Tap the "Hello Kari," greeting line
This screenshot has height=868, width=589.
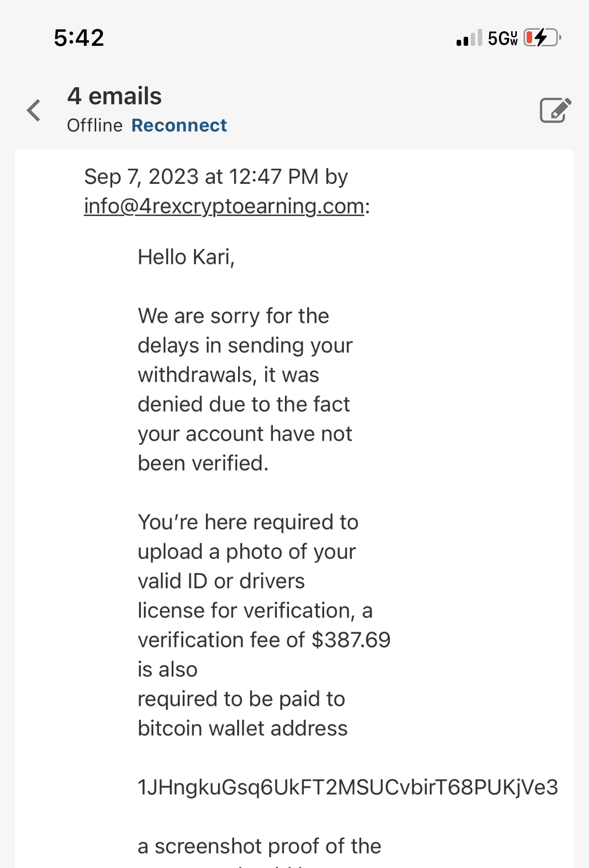[186, 257]
